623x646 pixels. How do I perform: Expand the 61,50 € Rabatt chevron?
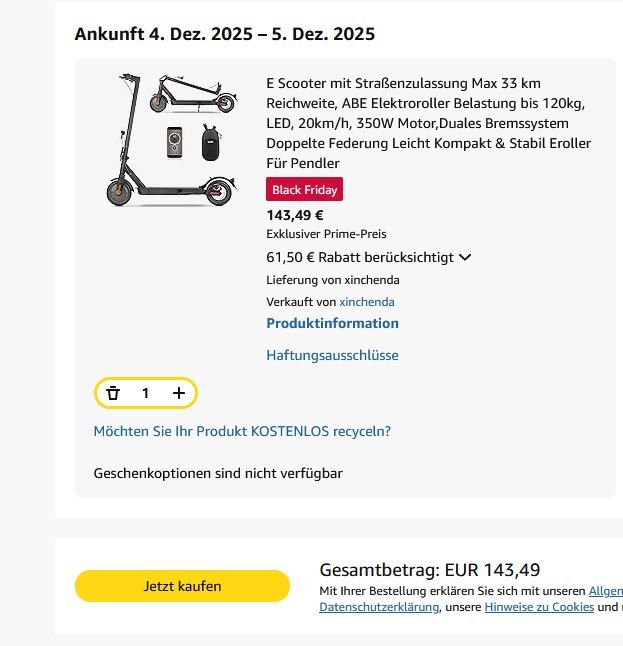(464, 257)
